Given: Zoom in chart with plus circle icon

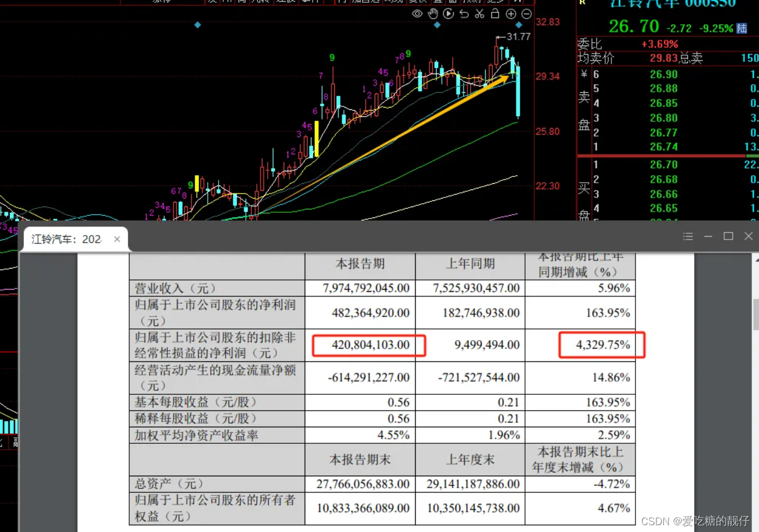Looking at the screenshot, I should 511,14.
